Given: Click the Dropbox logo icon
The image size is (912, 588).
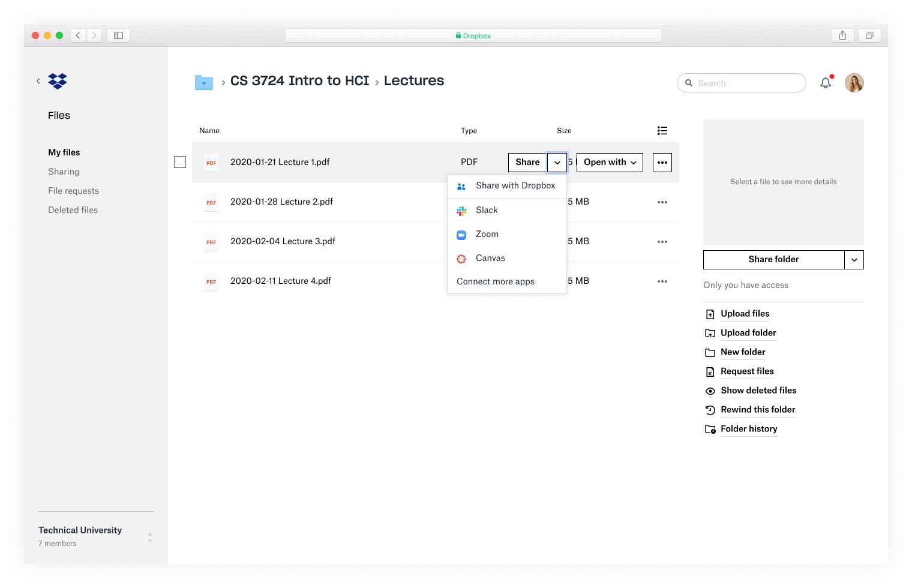Looking at the screenshot, I should pos(58,81).
